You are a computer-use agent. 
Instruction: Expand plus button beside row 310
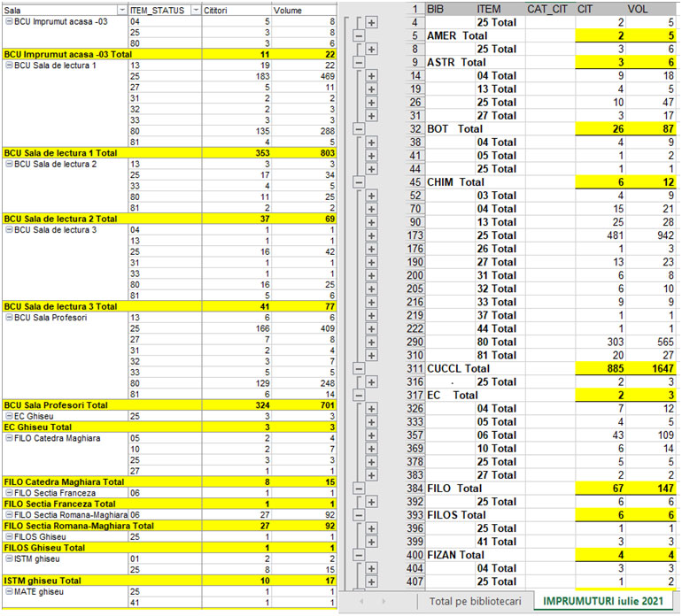pyautogui.click(x=371, y=355)
